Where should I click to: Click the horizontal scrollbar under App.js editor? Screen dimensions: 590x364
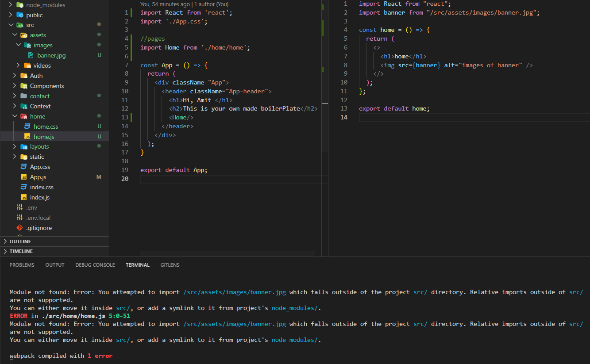pos(227,254)
